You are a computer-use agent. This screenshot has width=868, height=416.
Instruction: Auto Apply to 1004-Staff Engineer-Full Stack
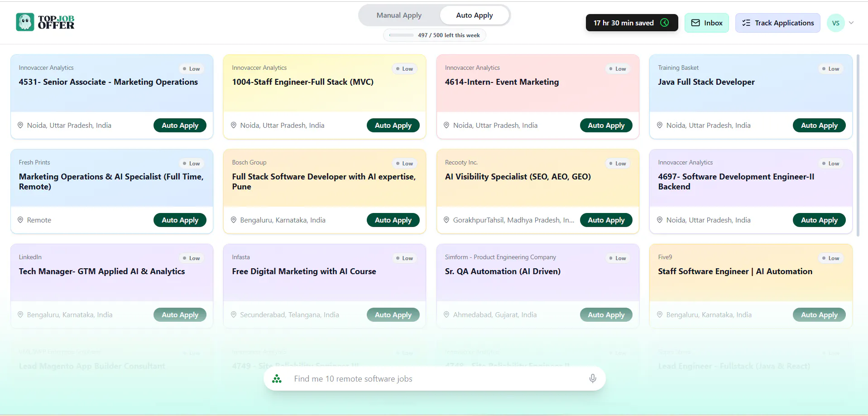coord(393,125)
